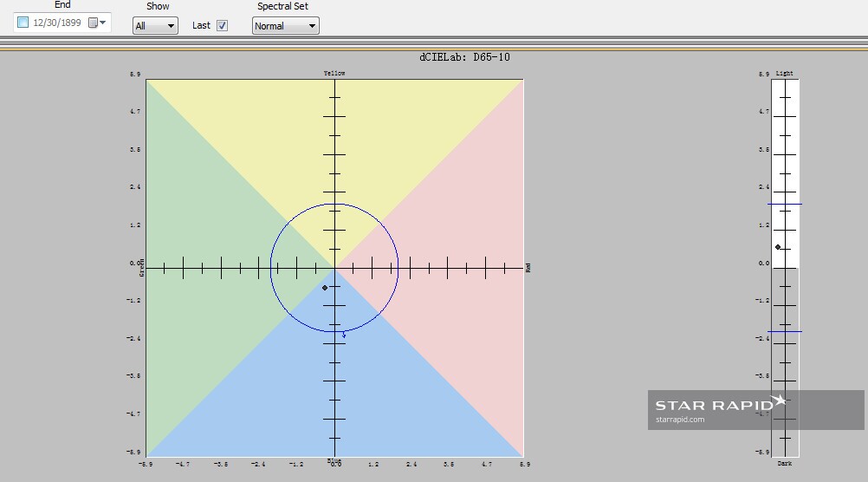
Task: Select the black sample point in the color plot
Action: (325, 288)
